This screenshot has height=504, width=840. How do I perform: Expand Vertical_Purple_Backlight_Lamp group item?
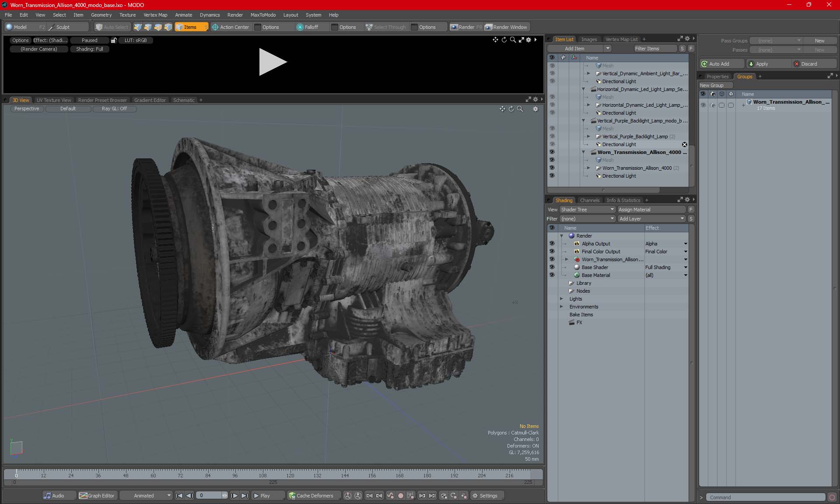coord(588,136)
